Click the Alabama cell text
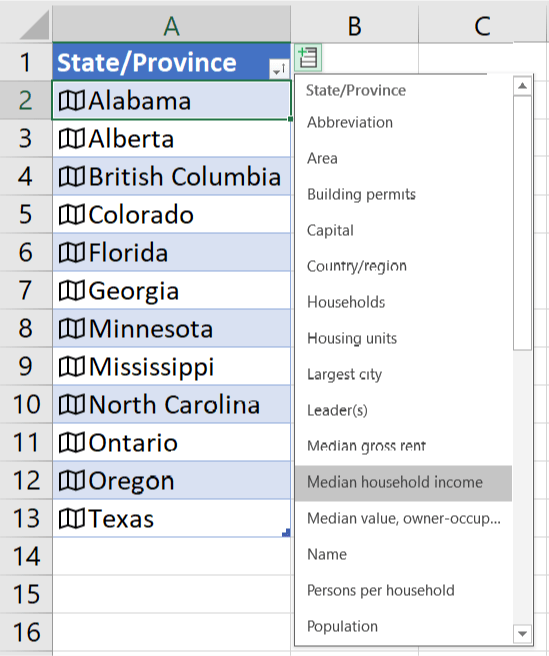The image size is (549, 656). point(140,101)
